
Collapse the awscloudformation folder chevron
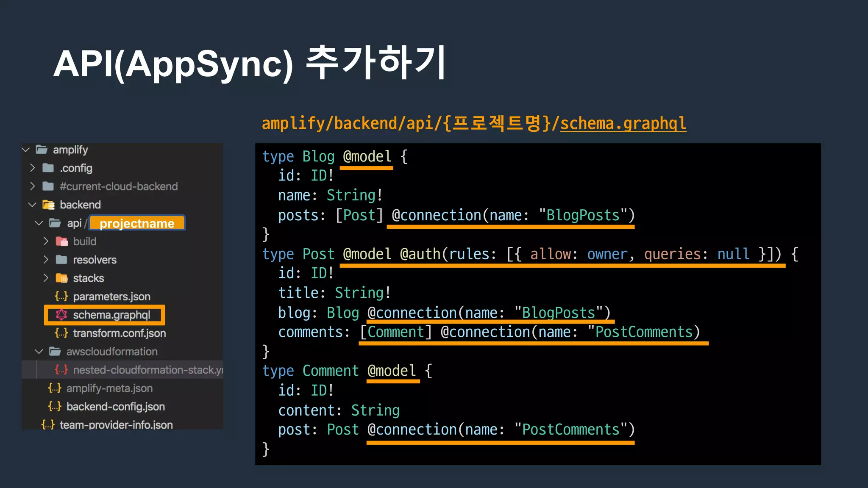pyautogui.click(x=39, y=351)
